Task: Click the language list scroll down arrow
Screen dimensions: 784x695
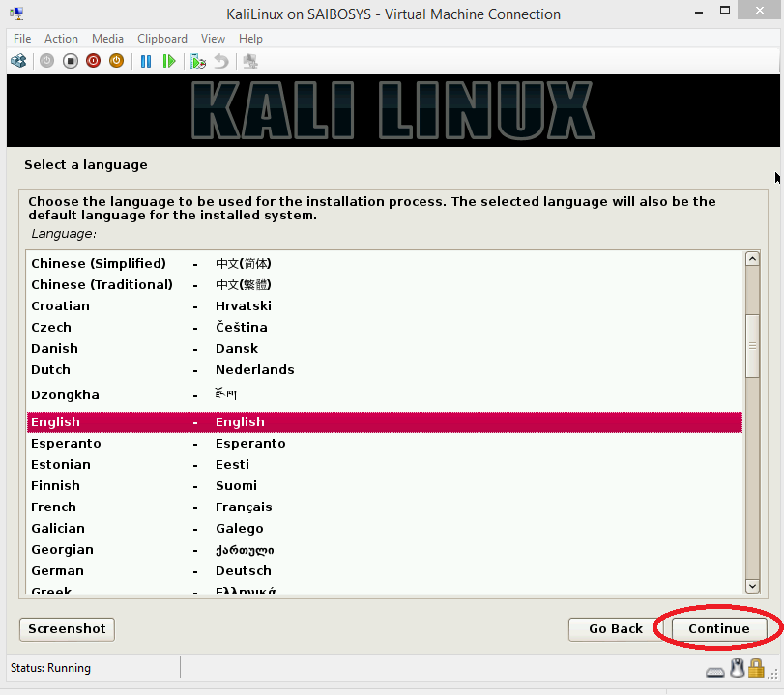Action: point(752,586)
